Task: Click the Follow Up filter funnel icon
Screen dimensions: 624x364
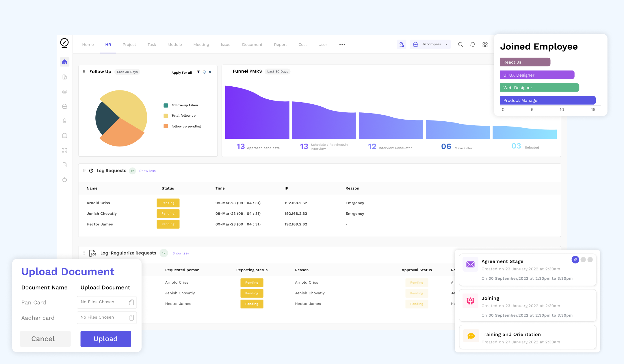Action: click(x=198, y=72)
